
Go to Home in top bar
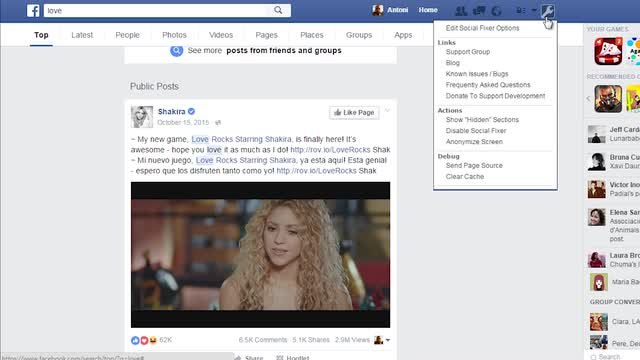[428, 10]
